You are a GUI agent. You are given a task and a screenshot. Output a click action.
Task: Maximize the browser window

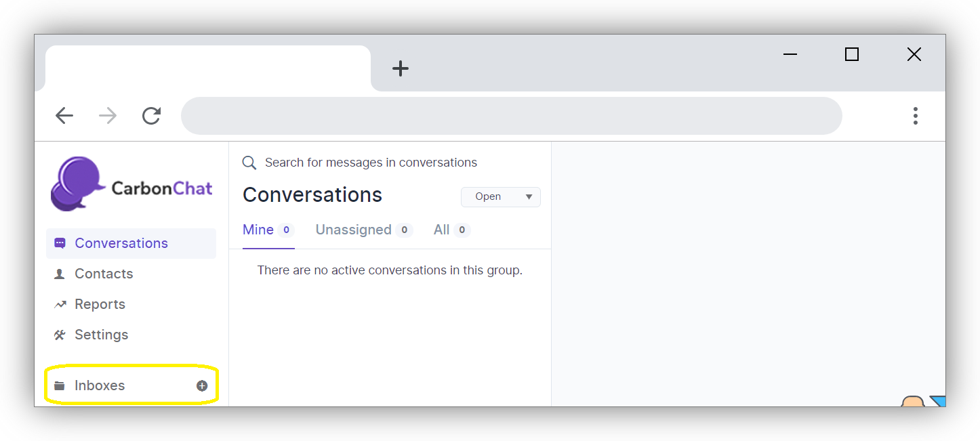coord(852,54)
